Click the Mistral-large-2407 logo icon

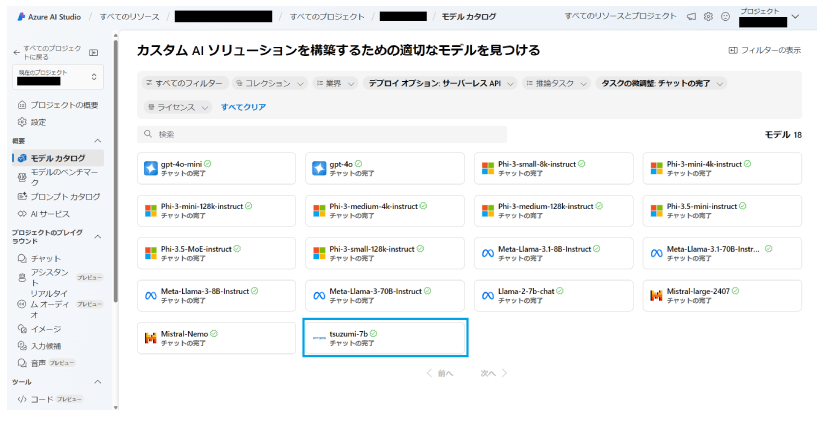pos(656,296)
